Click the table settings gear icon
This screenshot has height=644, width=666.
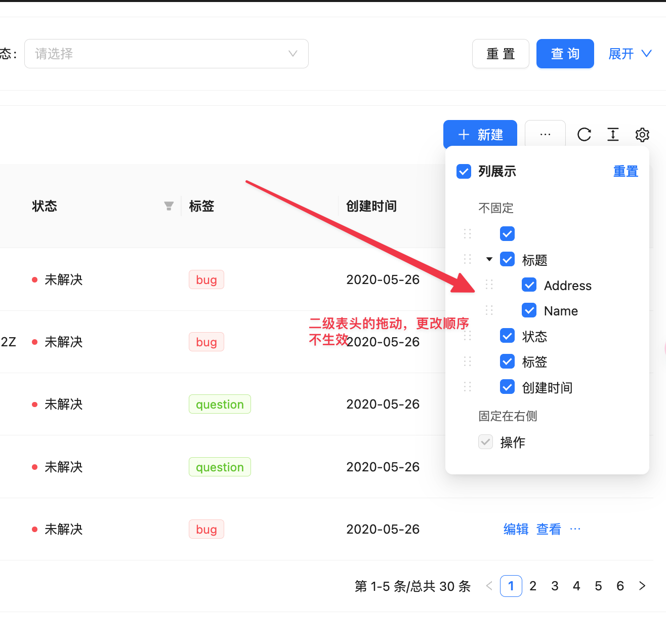click(x=642, y=135)
